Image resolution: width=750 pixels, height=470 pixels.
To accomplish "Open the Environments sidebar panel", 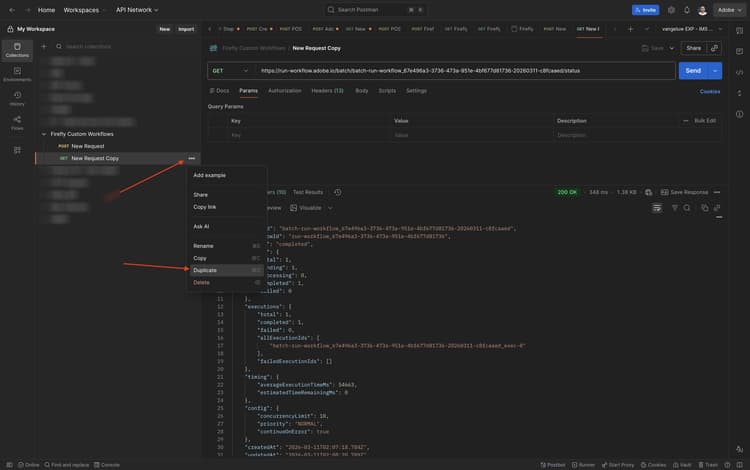I will tap(17, 74).
